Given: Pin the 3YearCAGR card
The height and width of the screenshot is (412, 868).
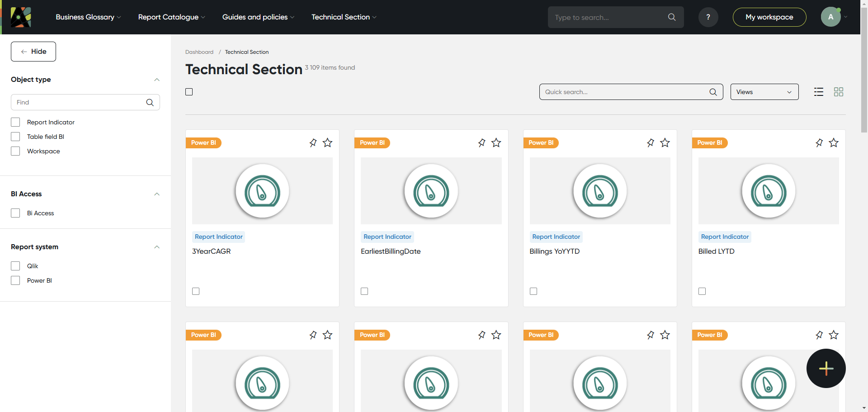Looking at the screenshot, I should coord(313,143).
